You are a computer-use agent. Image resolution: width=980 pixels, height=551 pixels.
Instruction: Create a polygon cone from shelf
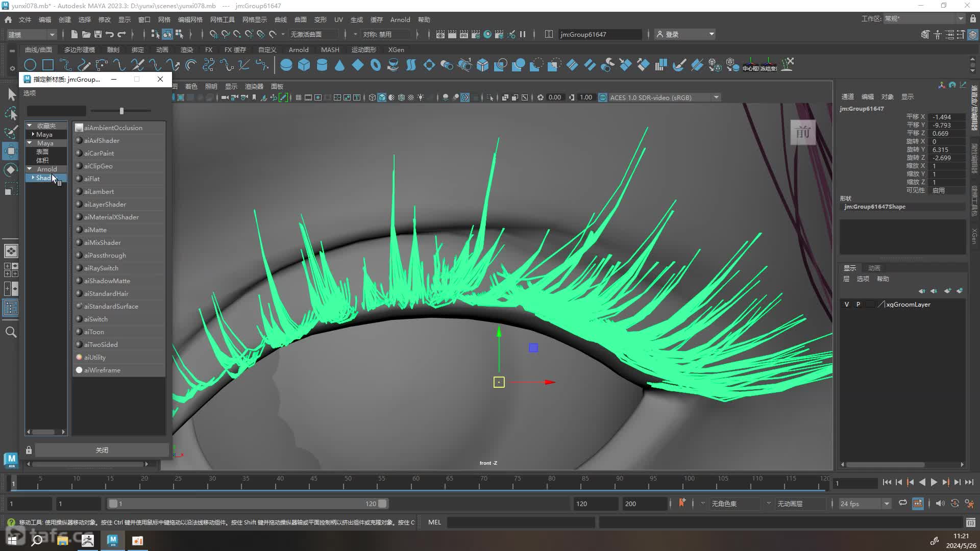(x=340, y=65)
